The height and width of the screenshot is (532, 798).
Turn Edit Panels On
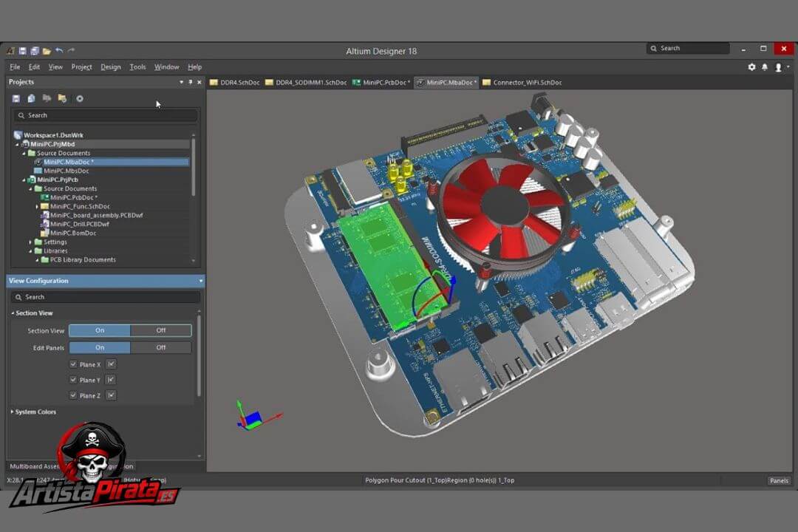click(x=100, y=348)
